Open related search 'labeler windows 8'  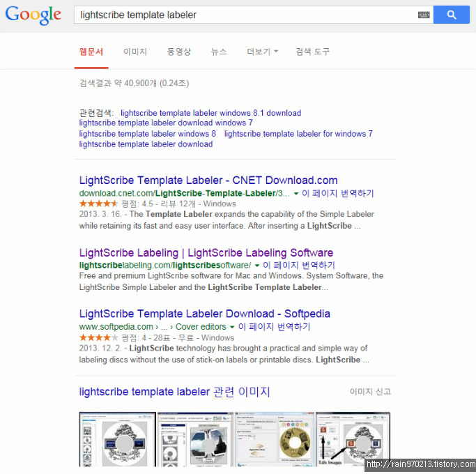(148, 134)
